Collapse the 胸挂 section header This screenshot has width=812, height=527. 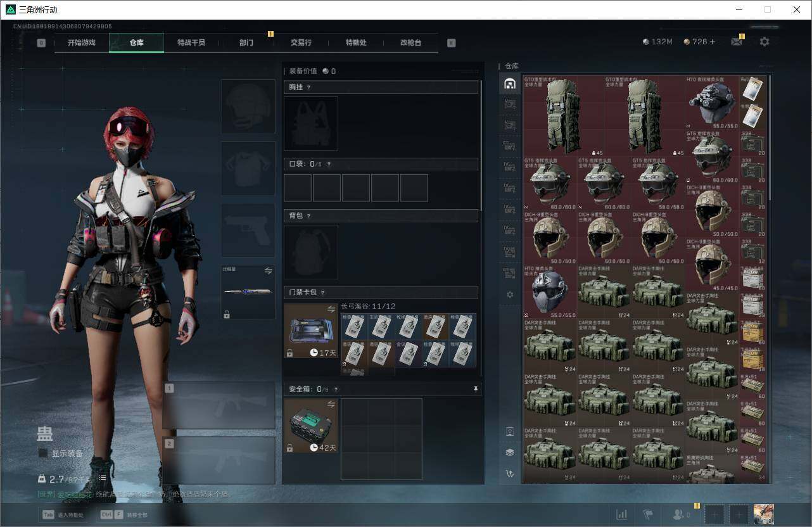(381, 87)
